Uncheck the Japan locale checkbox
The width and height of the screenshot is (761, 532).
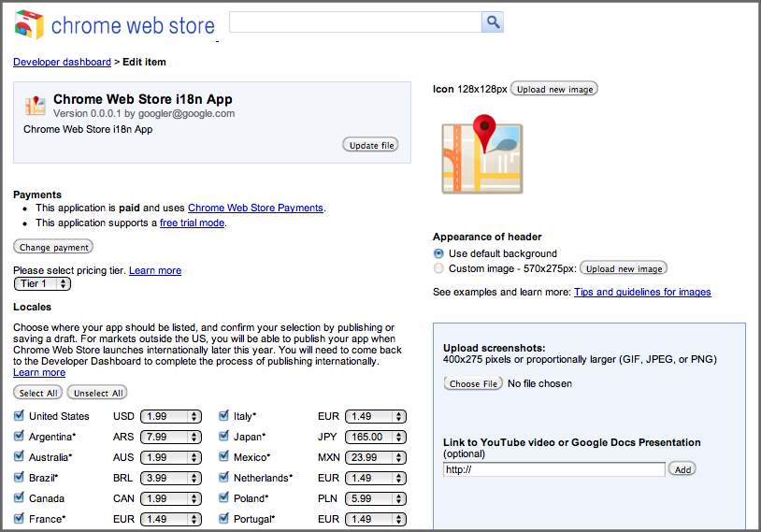223,437
